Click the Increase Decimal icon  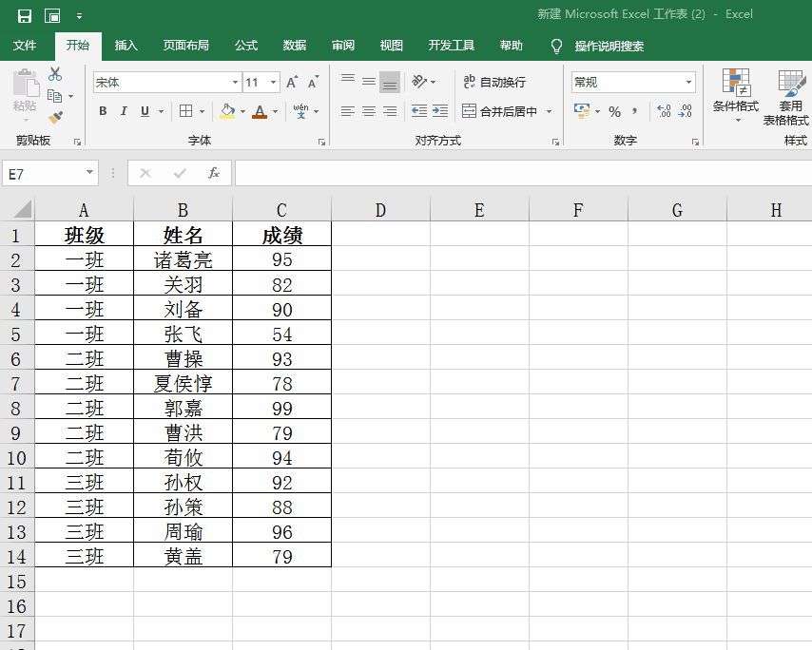click(664, 112)
